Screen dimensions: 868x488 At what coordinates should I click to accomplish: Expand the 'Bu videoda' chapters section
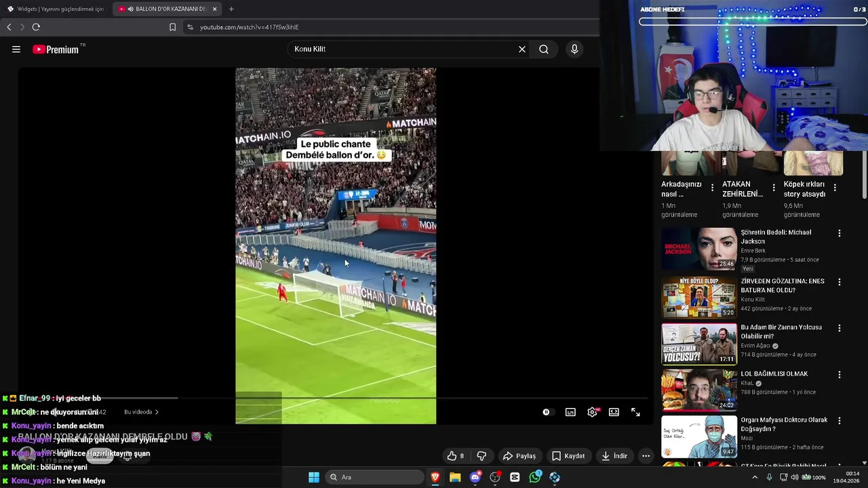(141, 412)
